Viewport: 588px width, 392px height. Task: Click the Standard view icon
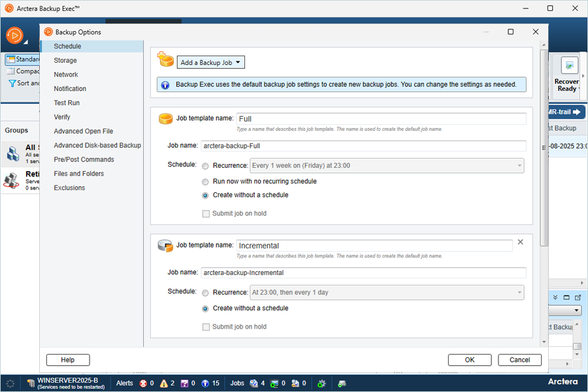(11, 59)
